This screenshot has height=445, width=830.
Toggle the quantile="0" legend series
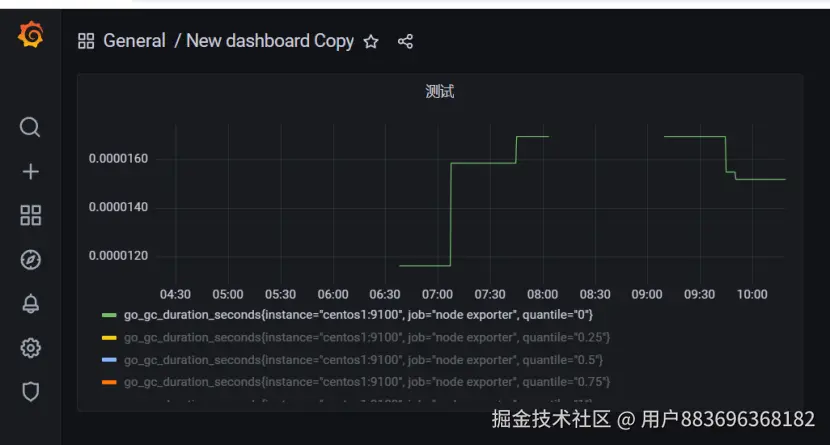pyautogui.click(x=358, y=315)
